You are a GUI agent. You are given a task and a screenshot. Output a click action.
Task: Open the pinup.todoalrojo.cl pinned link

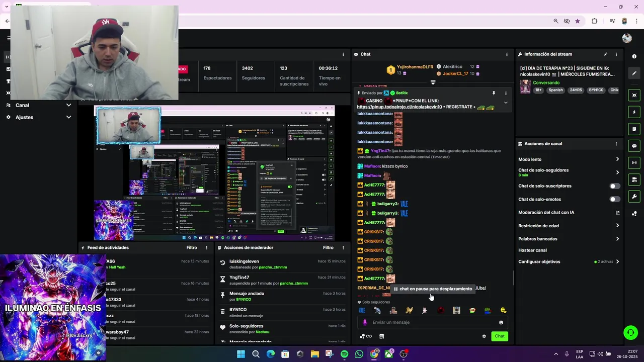tap(399, 107)
